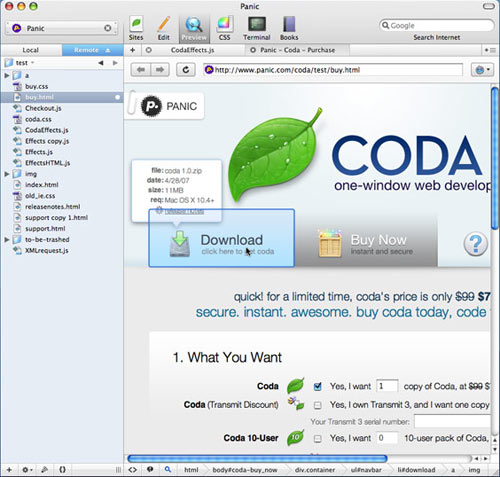Click the Google search field
500x477 pixels.
tap(437, 25)
